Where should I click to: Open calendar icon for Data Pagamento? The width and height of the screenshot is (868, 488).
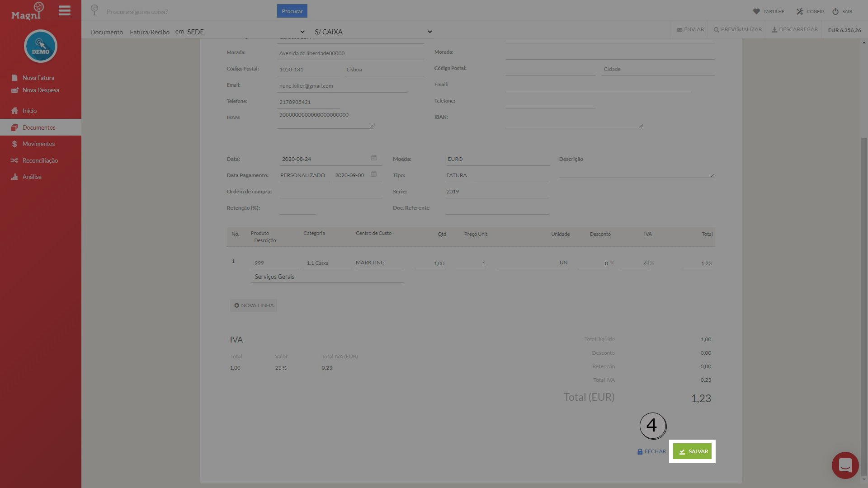374,174
